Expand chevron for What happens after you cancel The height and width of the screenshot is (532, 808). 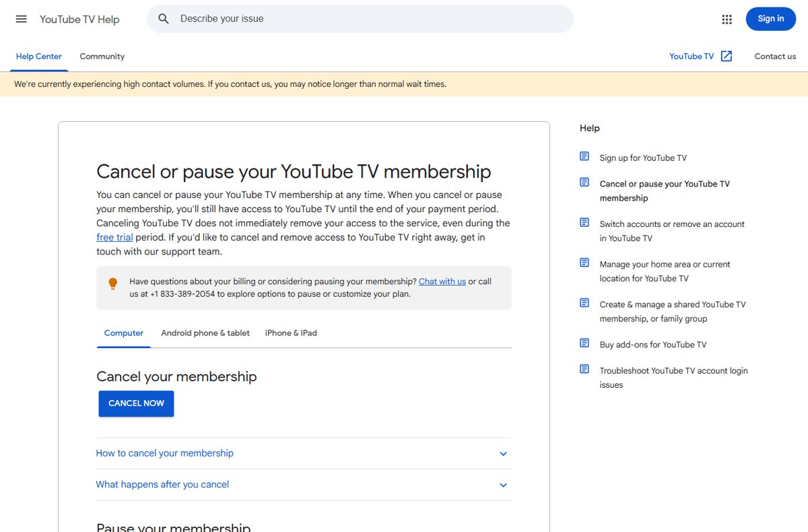pyautogui.click(x=503, y=485)
